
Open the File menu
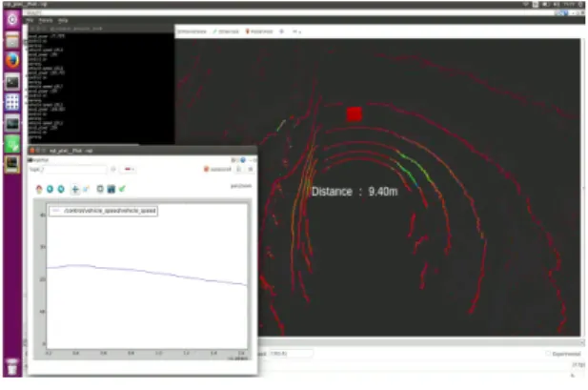[x=30, y=20]
